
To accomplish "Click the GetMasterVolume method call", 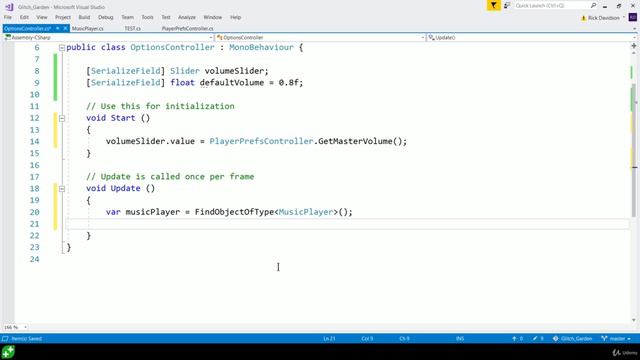I will pos(355,141).
